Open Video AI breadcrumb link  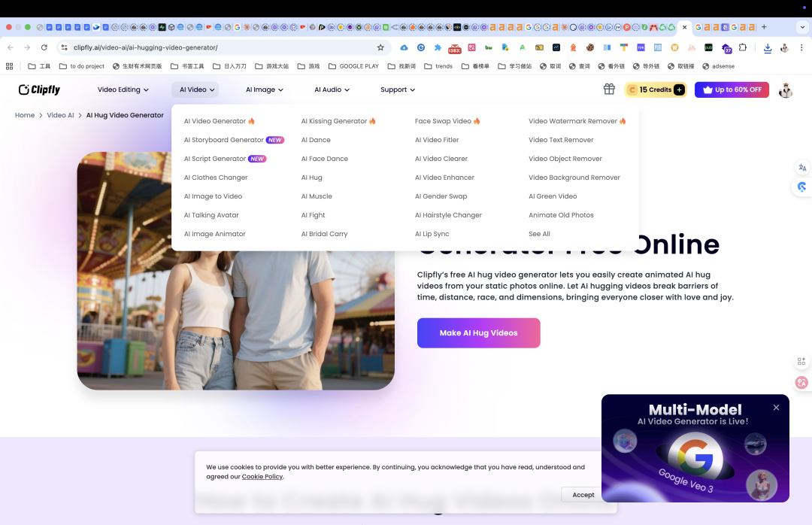pos(61,115)
